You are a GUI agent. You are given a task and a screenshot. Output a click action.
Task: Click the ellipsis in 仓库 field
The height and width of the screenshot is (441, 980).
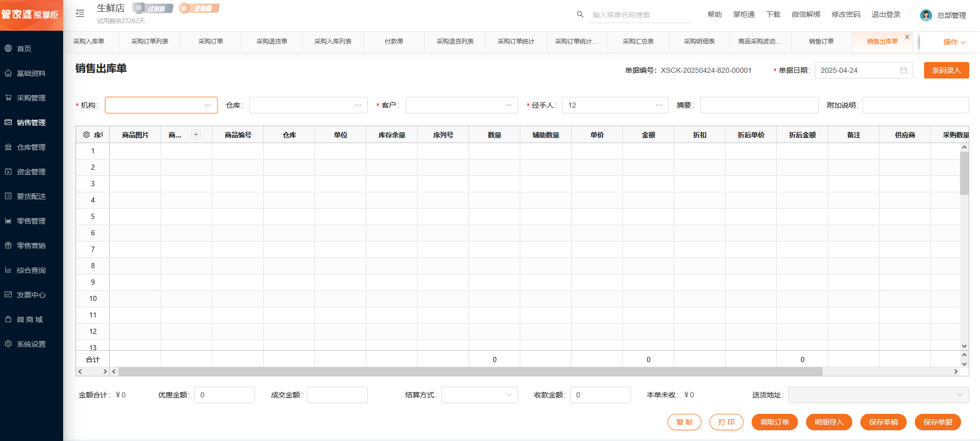[x=358, y=105]
